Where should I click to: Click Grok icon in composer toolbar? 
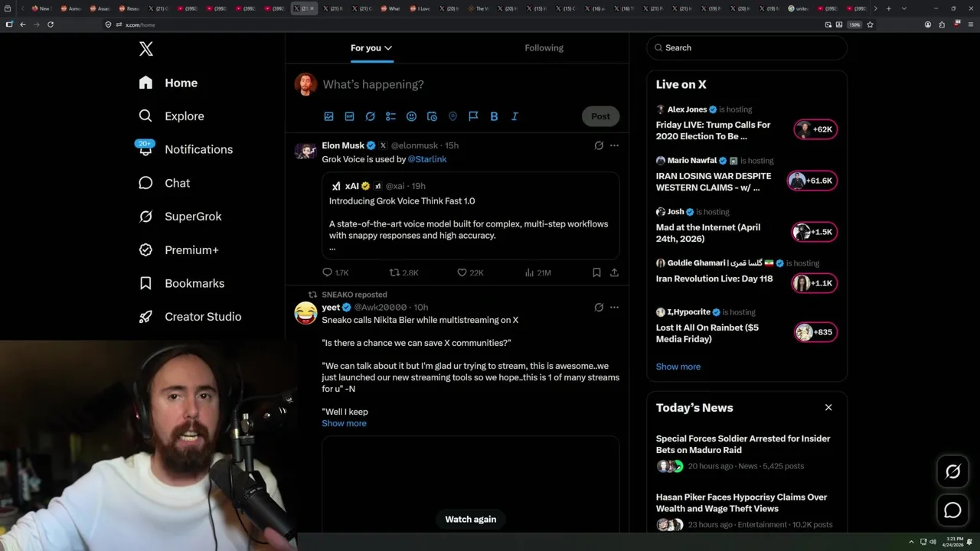coord(370,116)
